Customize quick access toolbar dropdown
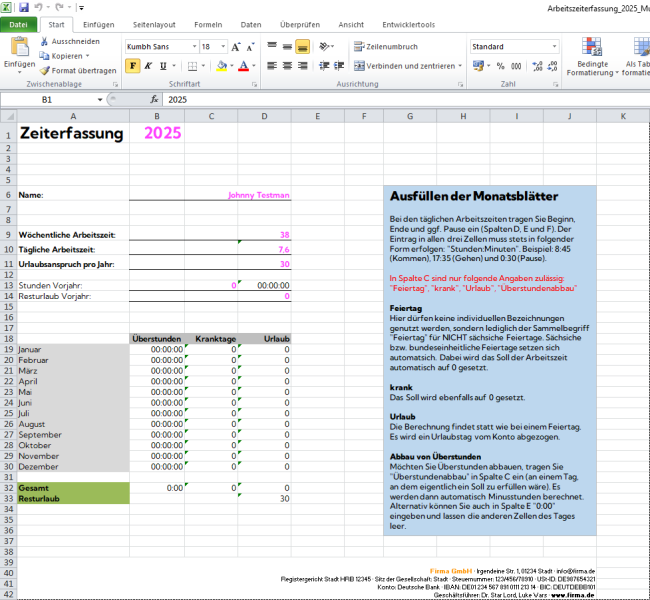Image resolution: width=650 pixels, height=600 pixels. 82,7
